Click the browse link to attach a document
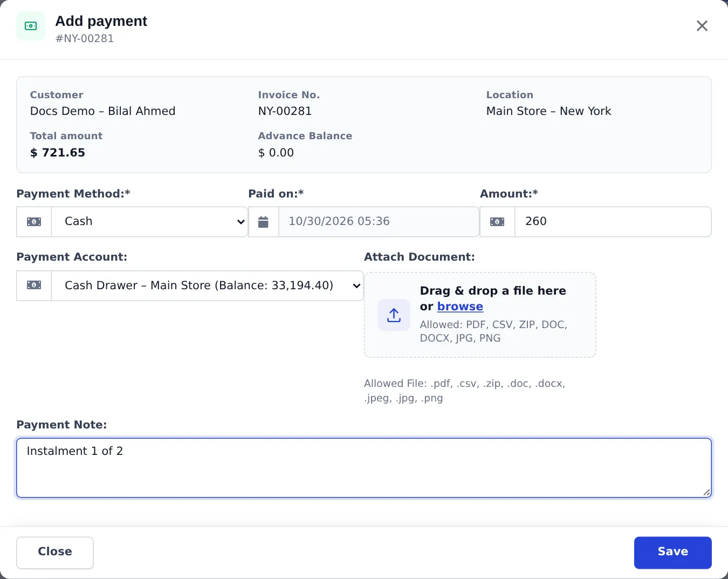Image resolution: width=728 pixels, height=579 pixels. (x=460, y=306)
